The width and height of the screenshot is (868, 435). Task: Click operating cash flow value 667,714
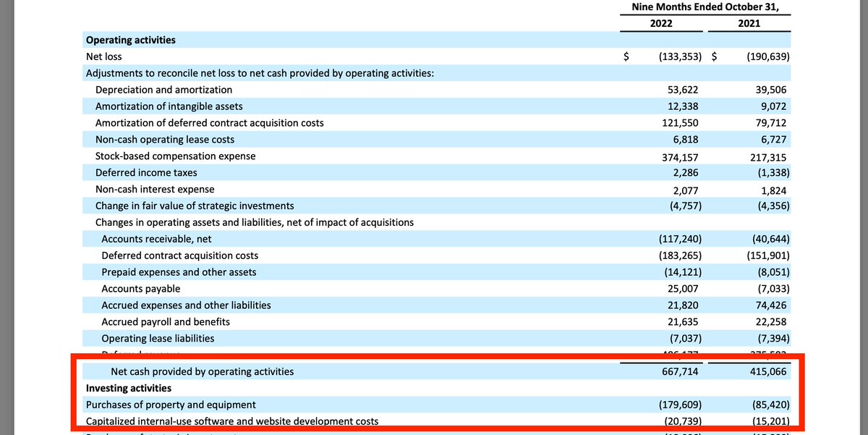[x=680, y=372]
